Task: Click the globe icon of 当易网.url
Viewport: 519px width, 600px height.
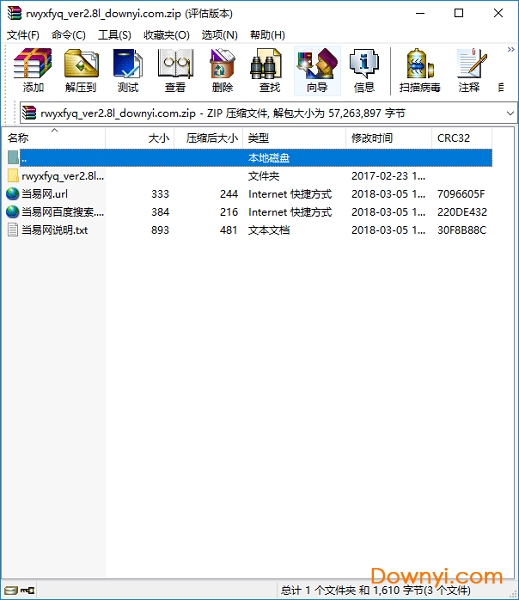Action: coord(12,194)
